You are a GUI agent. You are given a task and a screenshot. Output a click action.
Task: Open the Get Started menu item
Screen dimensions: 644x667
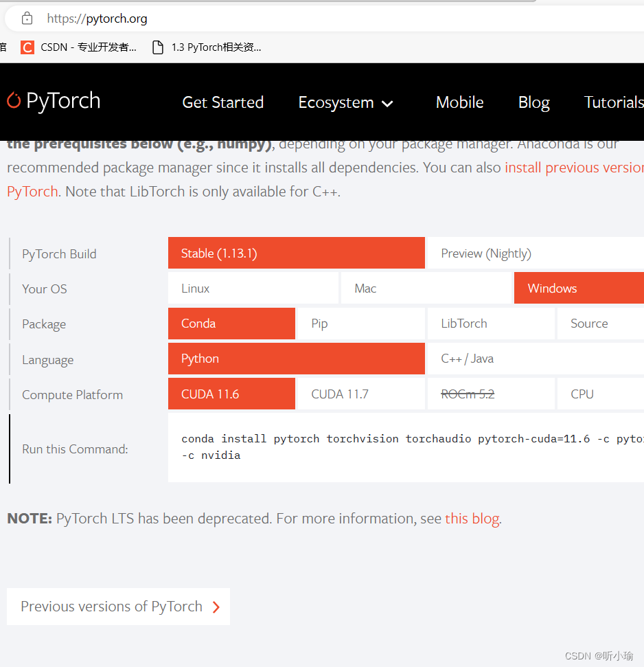(222, 102)
